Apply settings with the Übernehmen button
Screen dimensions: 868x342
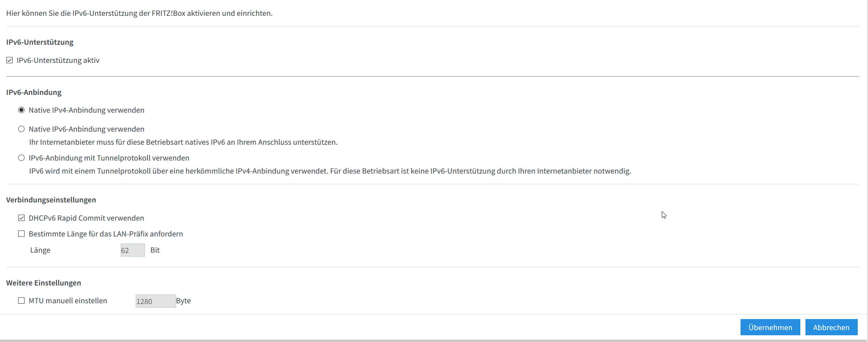770,327
